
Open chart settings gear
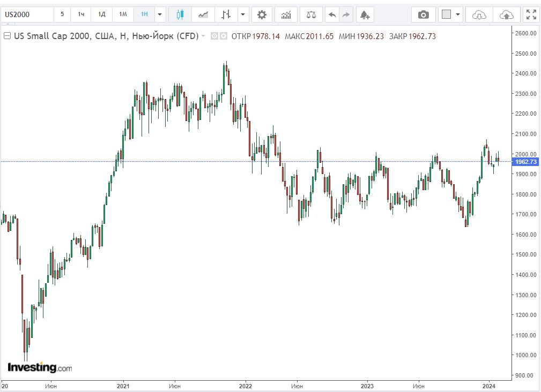coord(262,14)
